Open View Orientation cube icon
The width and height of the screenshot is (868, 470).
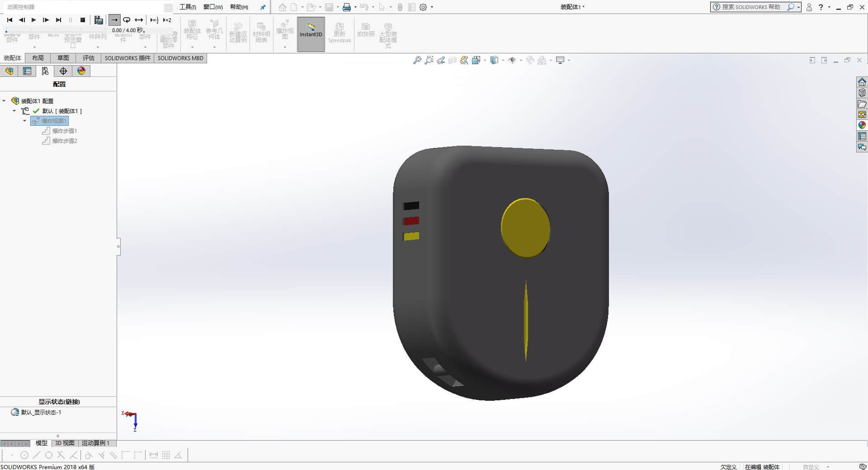[x=476, y=60]
